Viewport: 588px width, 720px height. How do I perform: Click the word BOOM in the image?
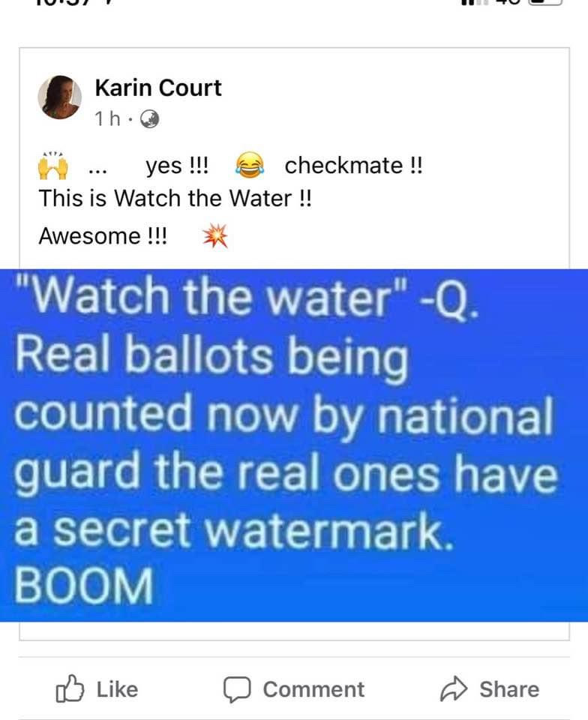pyautogui.click(x=84, y=585)
